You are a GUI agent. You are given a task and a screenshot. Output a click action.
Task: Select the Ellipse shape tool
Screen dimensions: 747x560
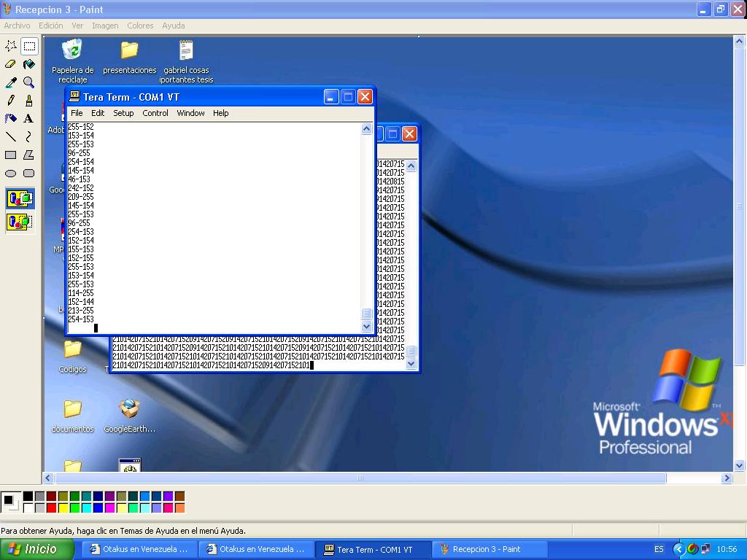[11, 173]
